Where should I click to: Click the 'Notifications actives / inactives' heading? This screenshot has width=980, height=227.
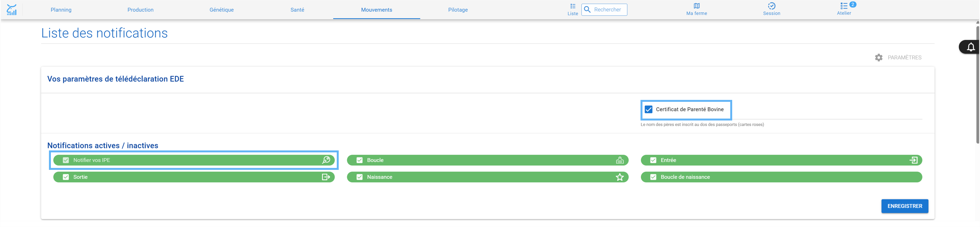(x=103, y=145)
